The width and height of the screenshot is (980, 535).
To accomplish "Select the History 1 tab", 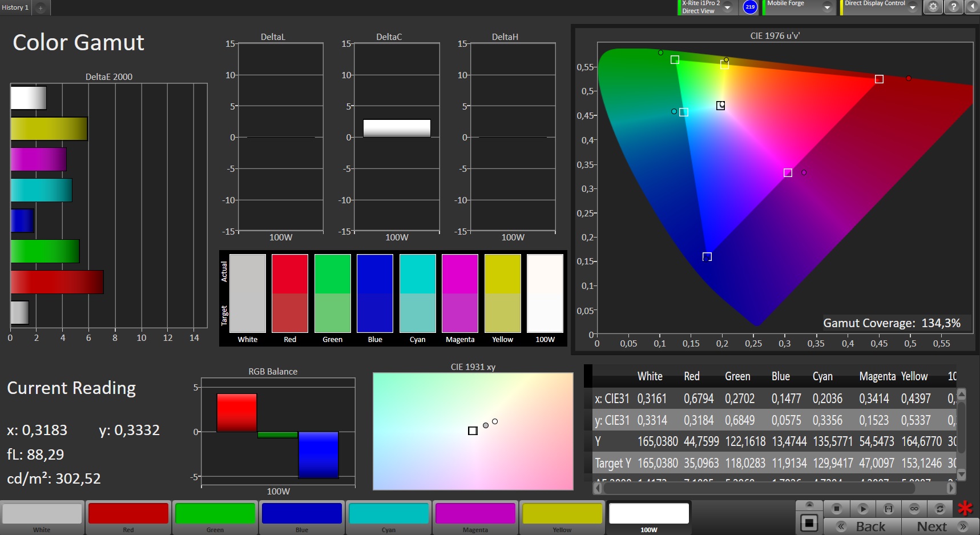I will 15,7.
